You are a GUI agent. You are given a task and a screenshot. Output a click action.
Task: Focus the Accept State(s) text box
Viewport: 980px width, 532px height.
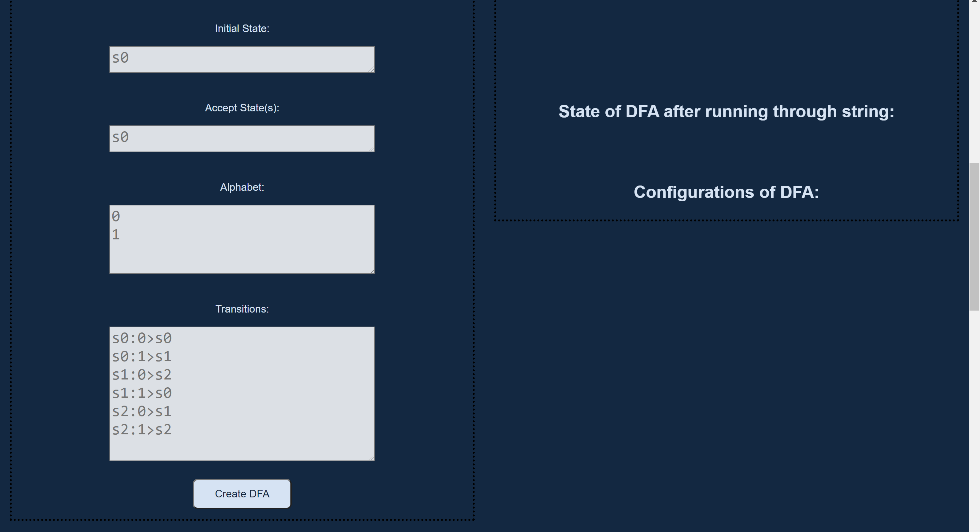[242, 139]
